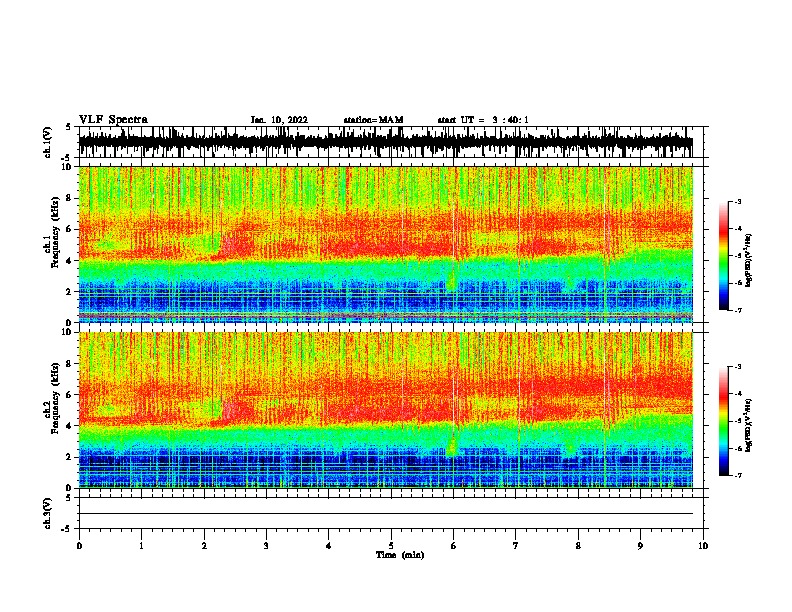Click the "ch.3(V)" axis label
The height and width of the screenshot is (612, 792).
[x=48, y=513]
